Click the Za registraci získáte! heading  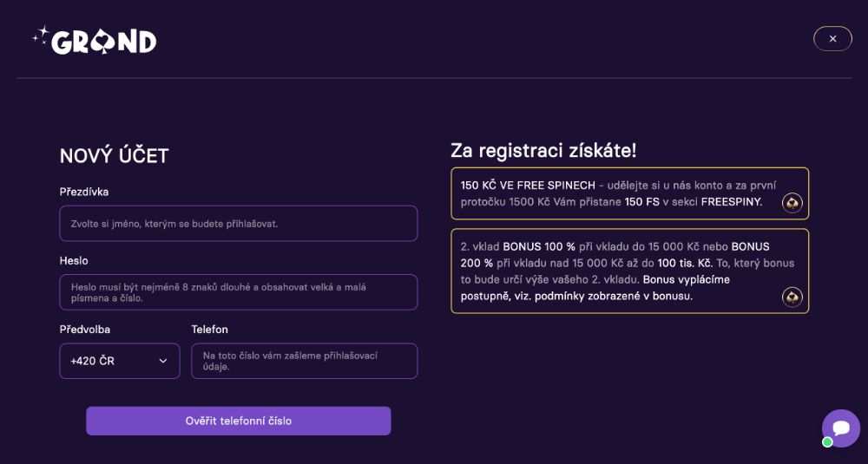[x=543, y=150]
